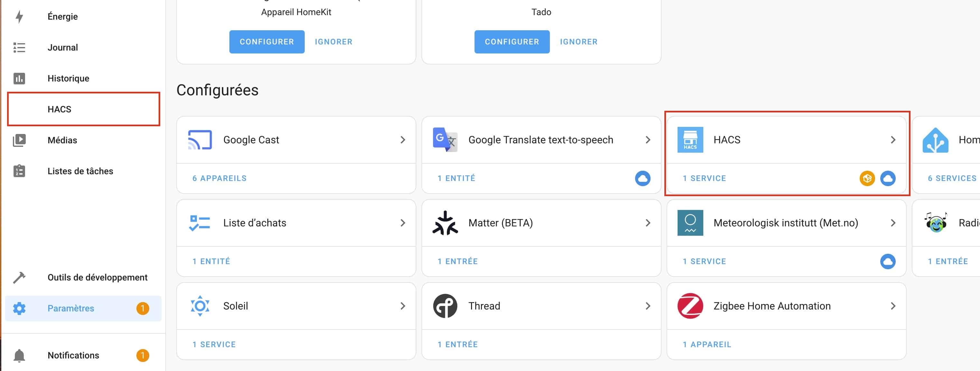Screen dimensions: 980x371
Task: Click the Journal list icon in sidebar
Action: click(x=19, y=48)
